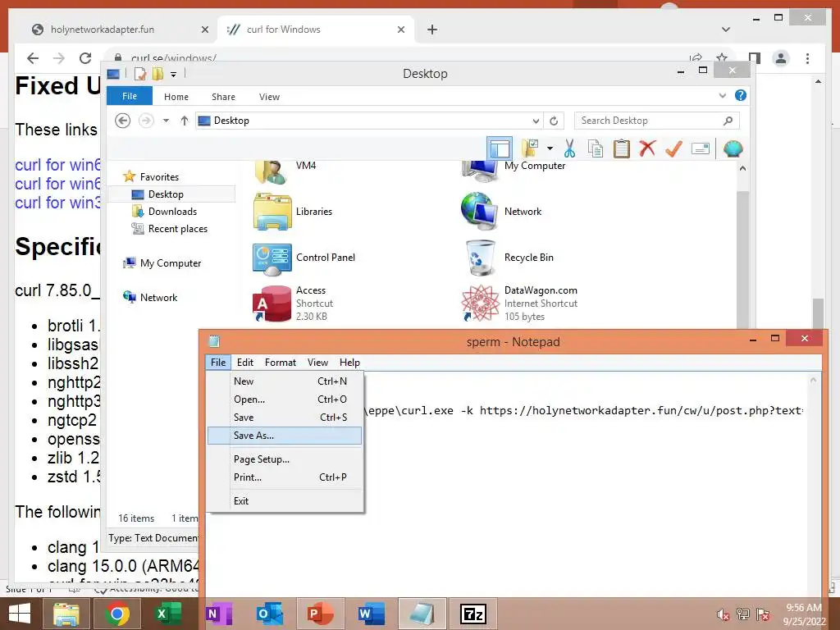
Task: Expand the Explorer ribbon chevron
Action: pyautogui.click(x=722, y=96)
